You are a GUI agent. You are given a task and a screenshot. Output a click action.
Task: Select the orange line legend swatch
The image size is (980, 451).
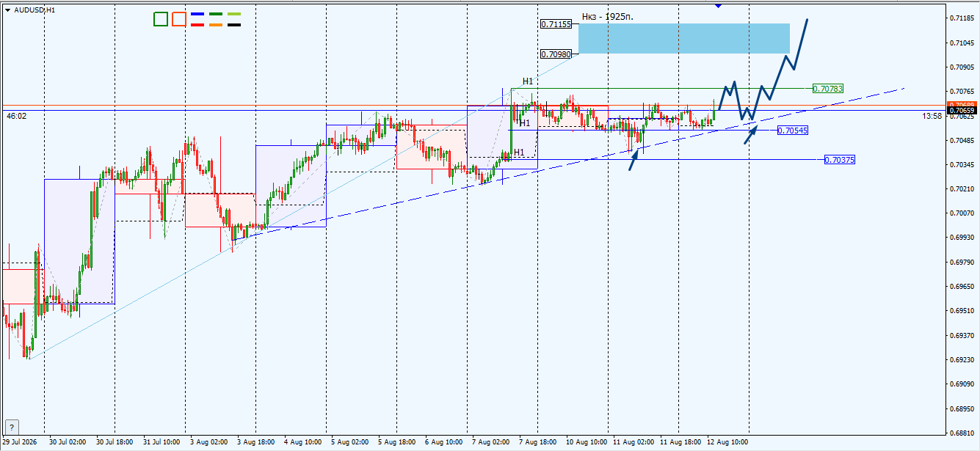point(216,25)
